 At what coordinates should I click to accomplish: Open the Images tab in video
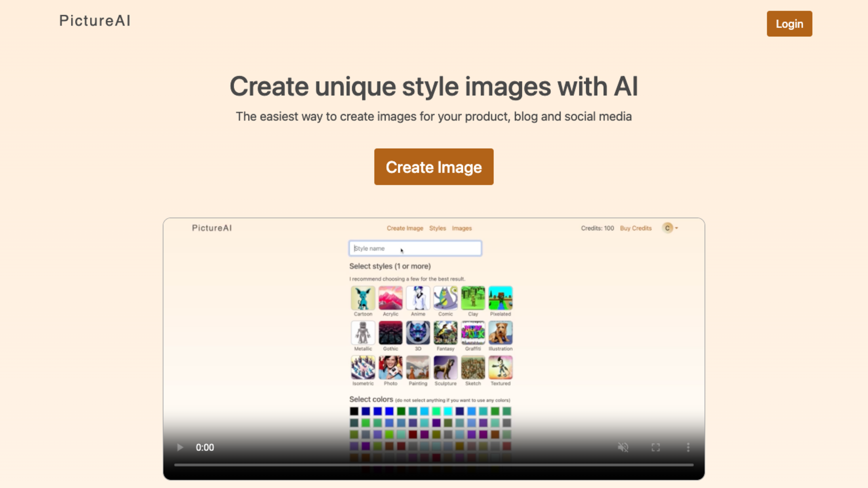pyautogui.click(x=462, y=228)
